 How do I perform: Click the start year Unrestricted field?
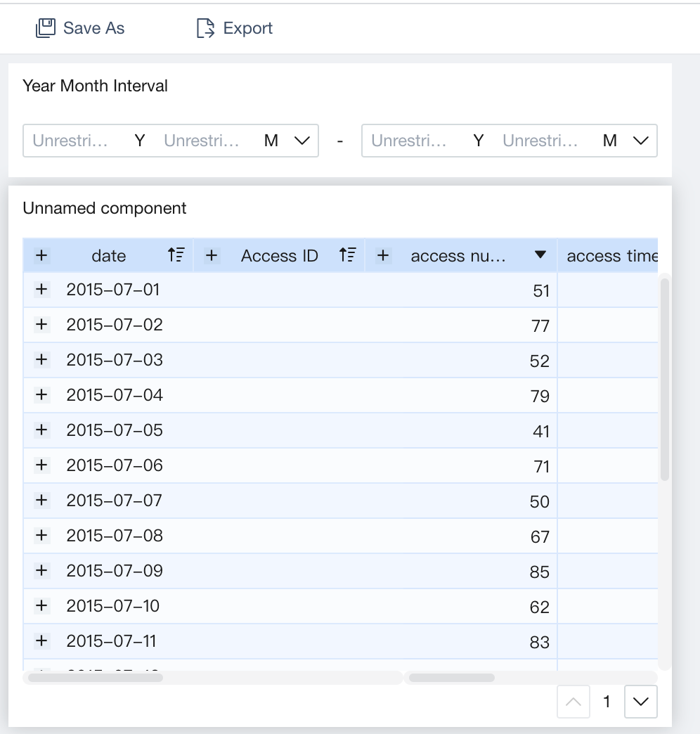point(70,141)
